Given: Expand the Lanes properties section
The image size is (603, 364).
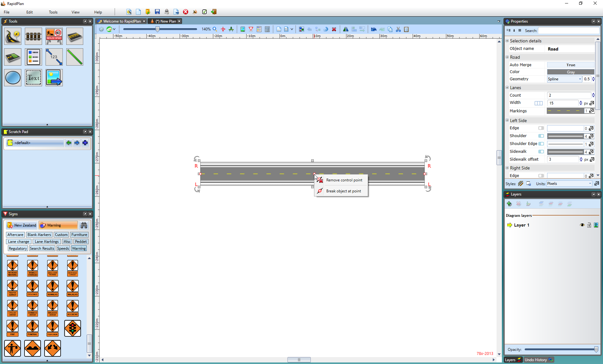Looking at the screenshot, I should point(508,87).
